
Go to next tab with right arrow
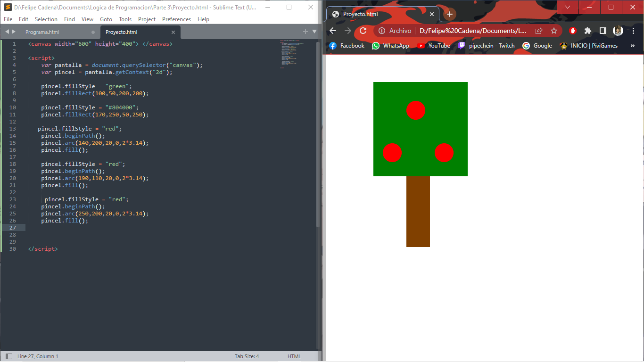coord(14,32)
